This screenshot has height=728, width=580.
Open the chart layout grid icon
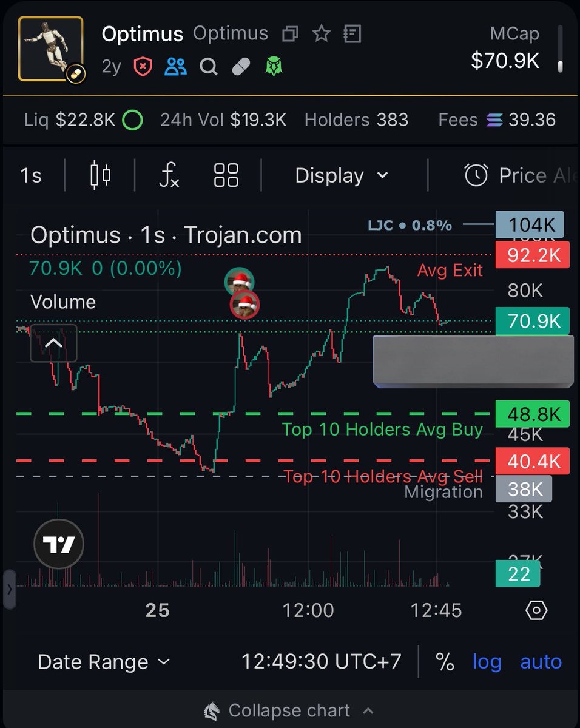tap(226, 175)
